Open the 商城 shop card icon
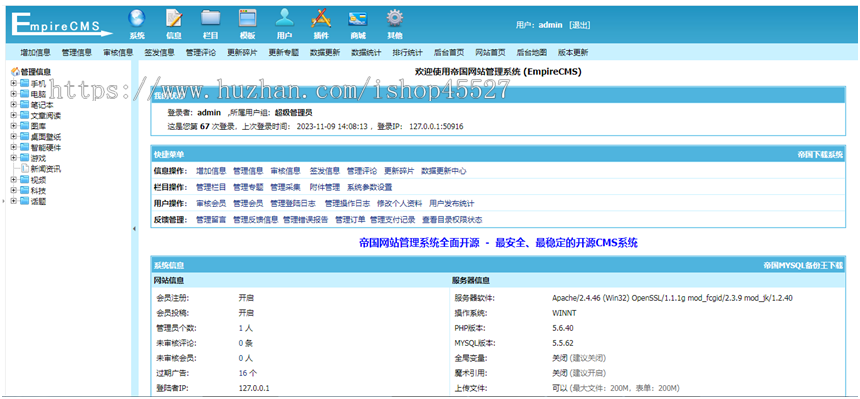Image resolution: width=860 pixels, height=399 pixels. (x=358, y=19)
